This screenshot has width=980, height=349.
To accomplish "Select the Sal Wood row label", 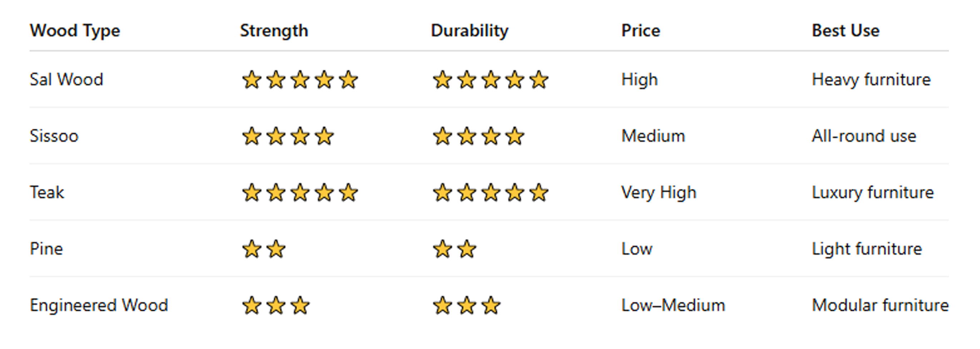I will (x=66, y=80).
